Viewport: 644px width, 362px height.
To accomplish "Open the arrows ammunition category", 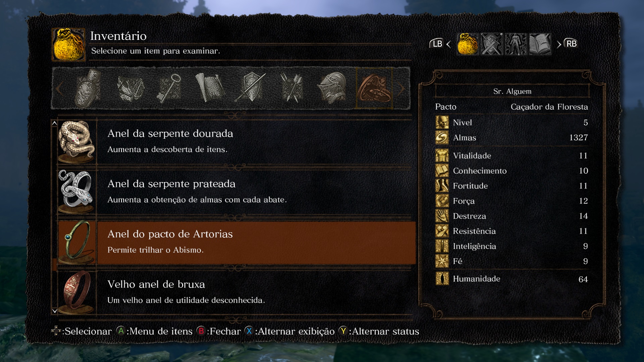I will pyautogui.click(x=291, y=88).
